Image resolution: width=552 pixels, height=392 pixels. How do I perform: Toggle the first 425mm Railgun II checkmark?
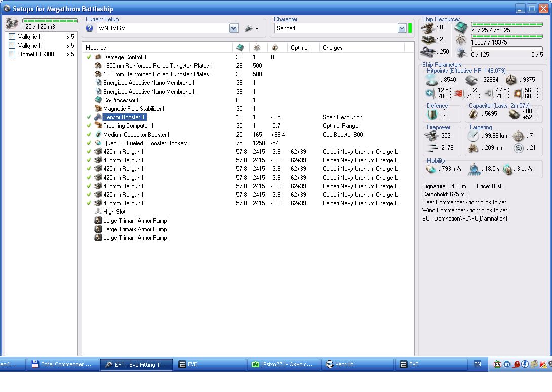[89, 152]
